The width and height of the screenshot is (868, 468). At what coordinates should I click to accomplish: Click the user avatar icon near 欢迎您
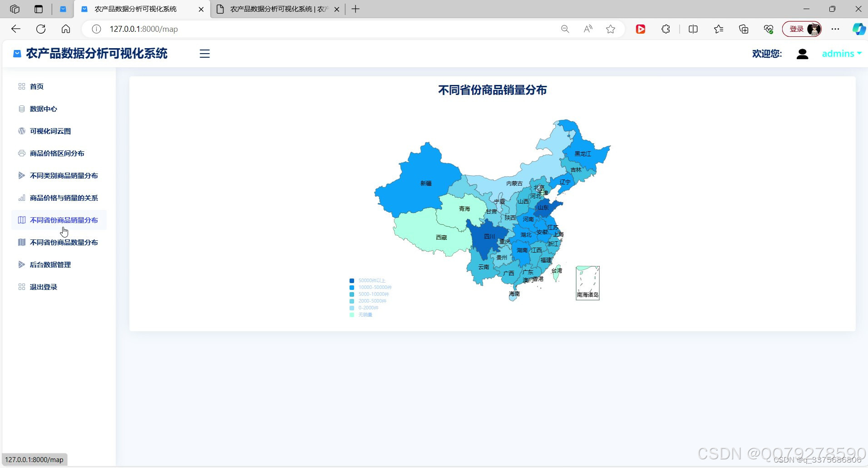(802, 54)
